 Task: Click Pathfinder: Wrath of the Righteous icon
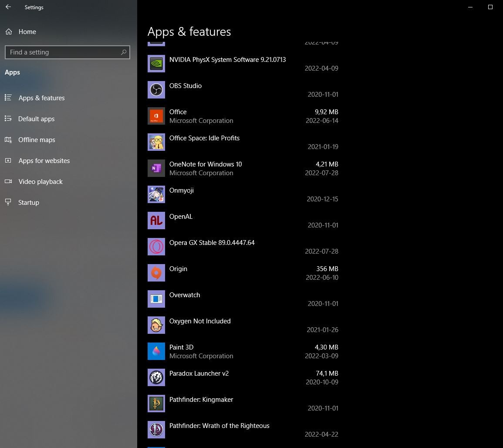click(x=156, y=430)
